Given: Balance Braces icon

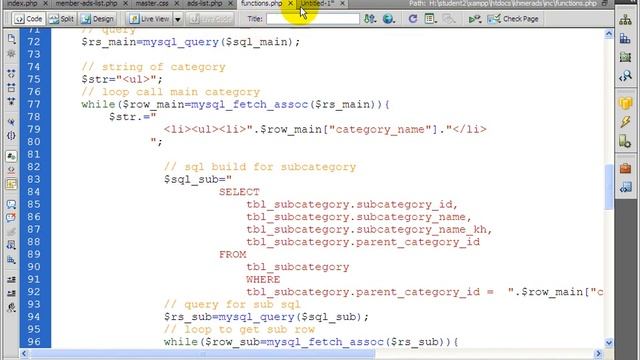Looking at the screenshot, I should tap(11, 136).
